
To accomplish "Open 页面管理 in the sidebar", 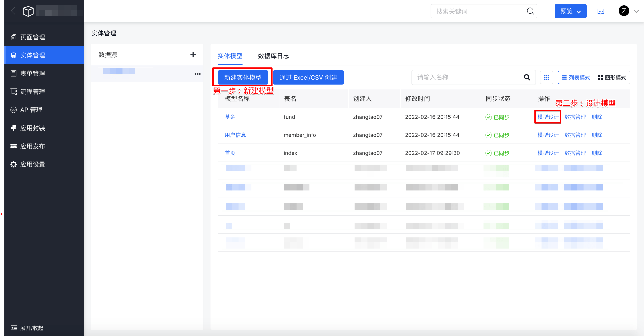I will pyautogui.click(x=44, y=37).
